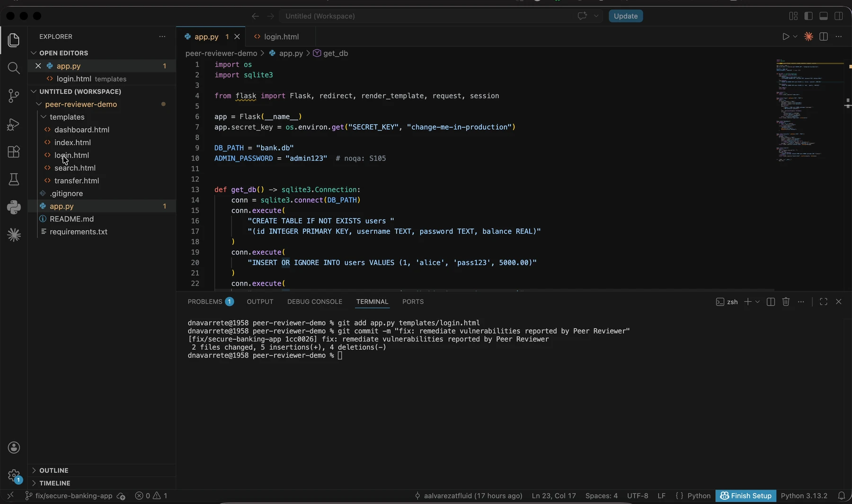Open the chat dropdown chevron in title bar
Viewport: 852px width, 504px height.
(x=596, y=16)
